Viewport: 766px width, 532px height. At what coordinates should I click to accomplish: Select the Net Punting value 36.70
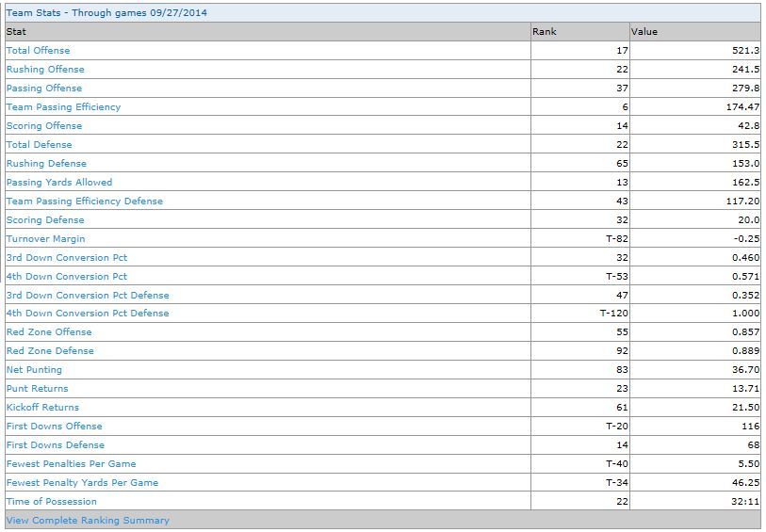[745, 369]
